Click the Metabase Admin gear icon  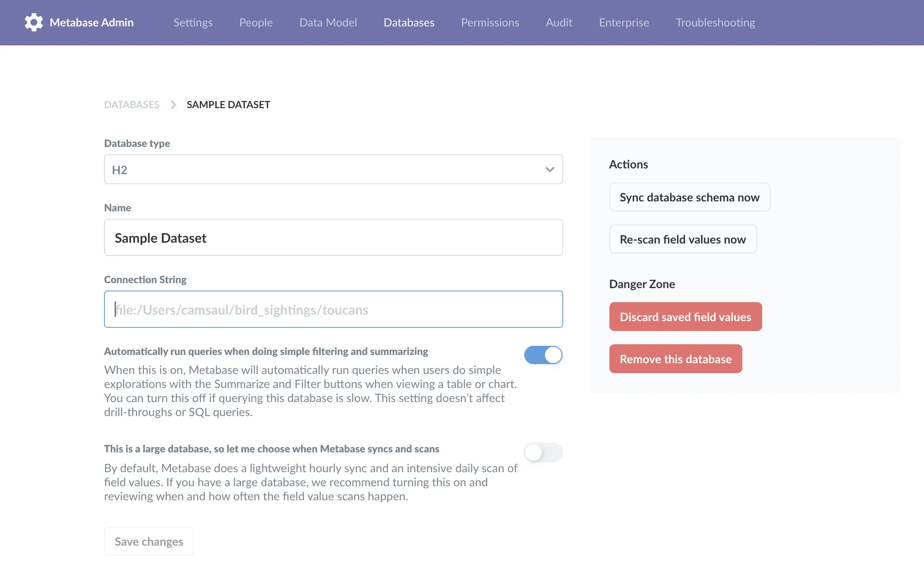(33, 23)
